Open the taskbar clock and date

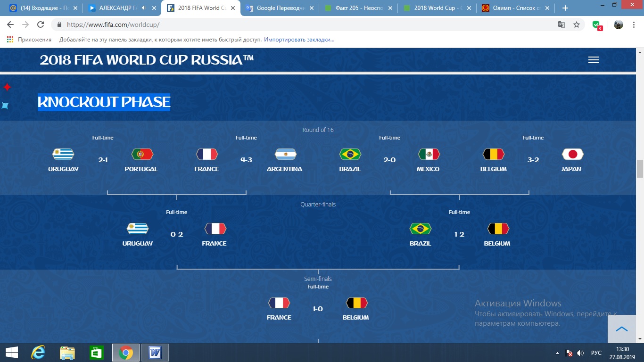[622, 353]
